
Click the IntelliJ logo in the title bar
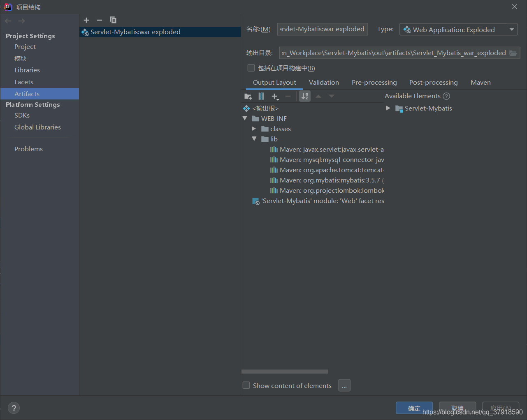pos(8,7)
